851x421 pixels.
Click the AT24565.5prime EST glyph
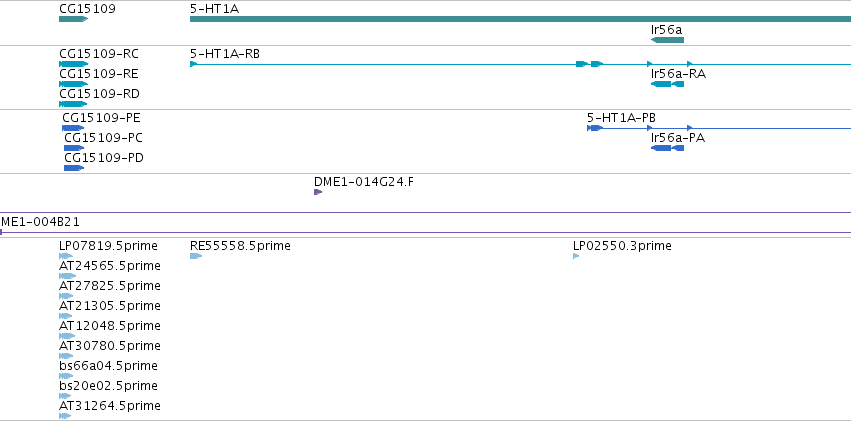coord(67,276)
